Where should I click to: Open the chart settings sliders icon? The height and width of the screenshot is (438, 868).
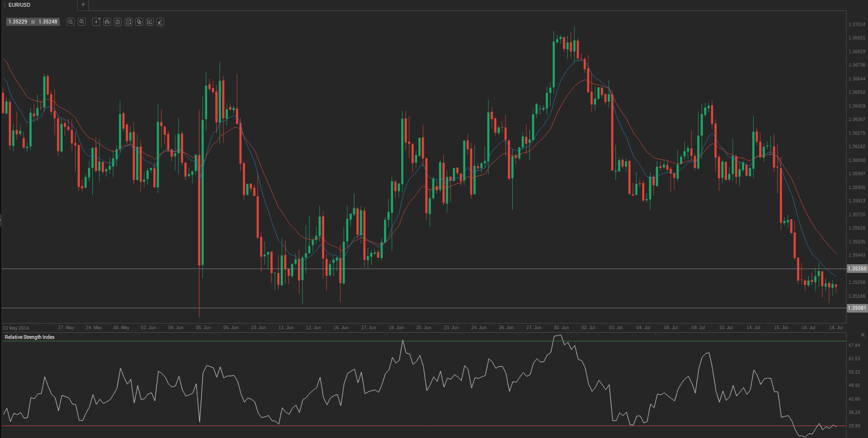tap(118, 22)
